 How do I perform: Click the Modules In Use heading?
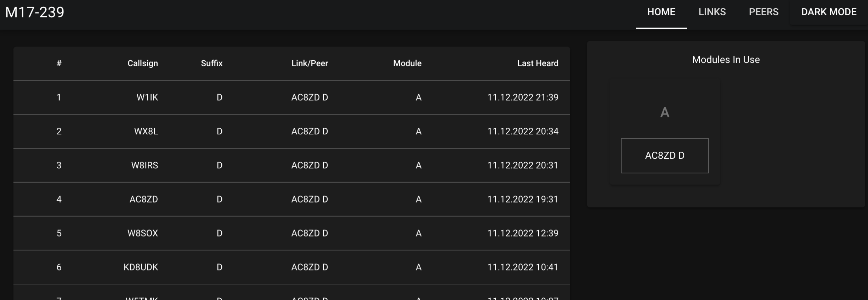pyautogui.click(x=726, y=60)
